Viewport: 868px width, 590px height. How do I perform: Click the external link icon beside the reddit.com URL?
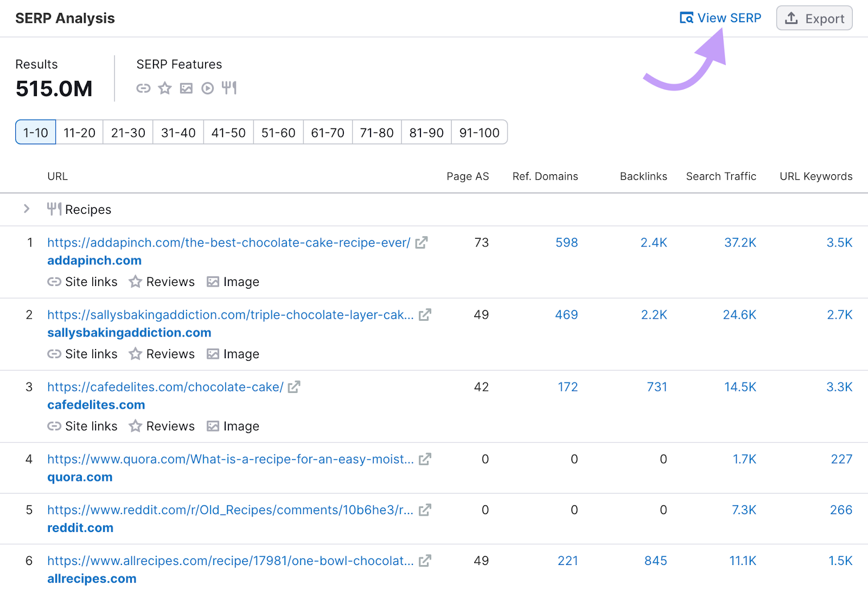point(425,510)
